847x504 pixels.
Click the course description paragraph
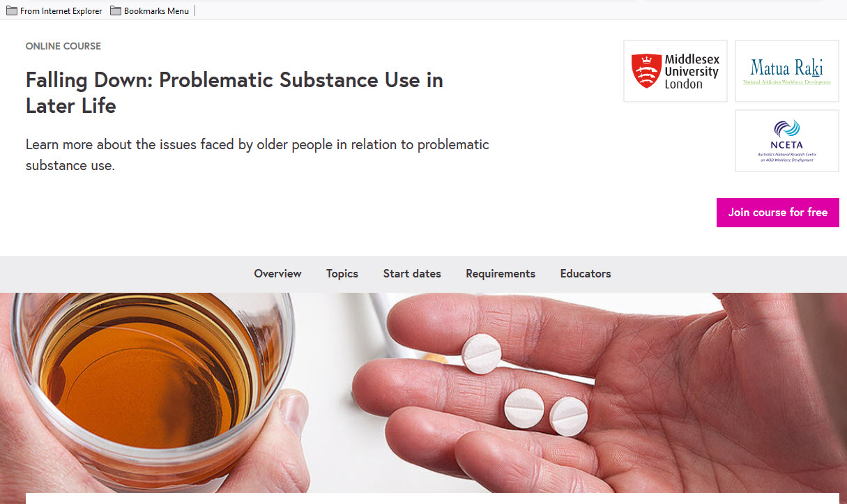[x=257, y=155]
